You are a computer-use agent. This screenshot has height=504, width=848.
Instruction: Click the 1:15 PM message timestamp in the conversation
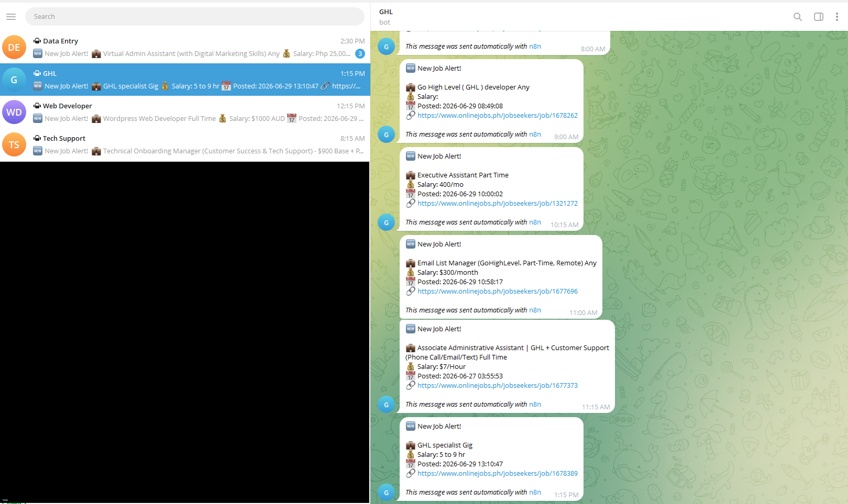(566, 495)
